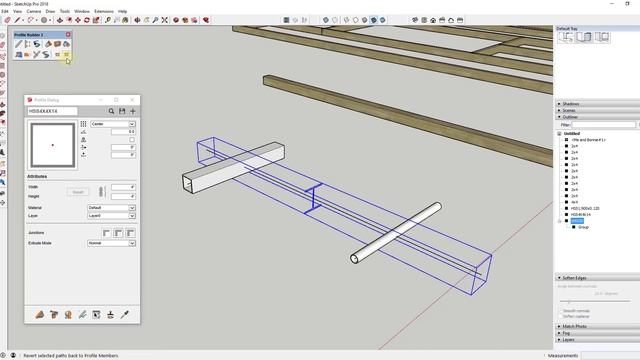Viewport: 640px width, 360px height.
Task: Collapse the Soften Edges panel
Action: [598, 278]
